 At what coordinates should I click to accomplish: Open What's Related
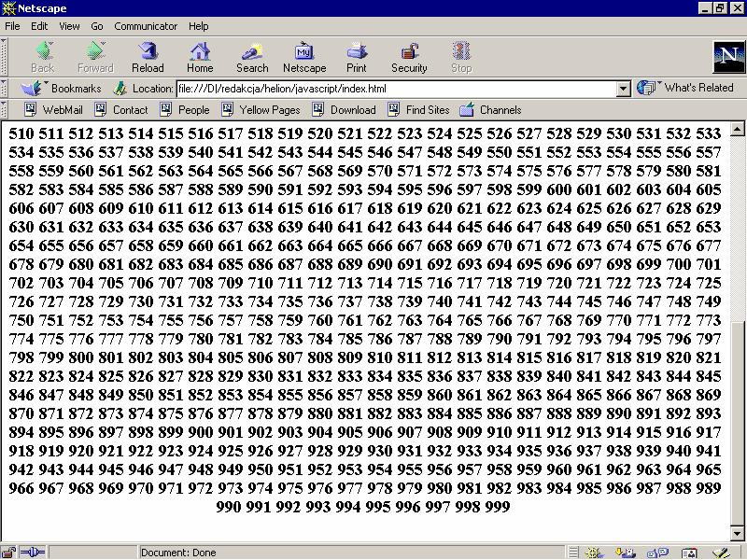tap(685, 88)
